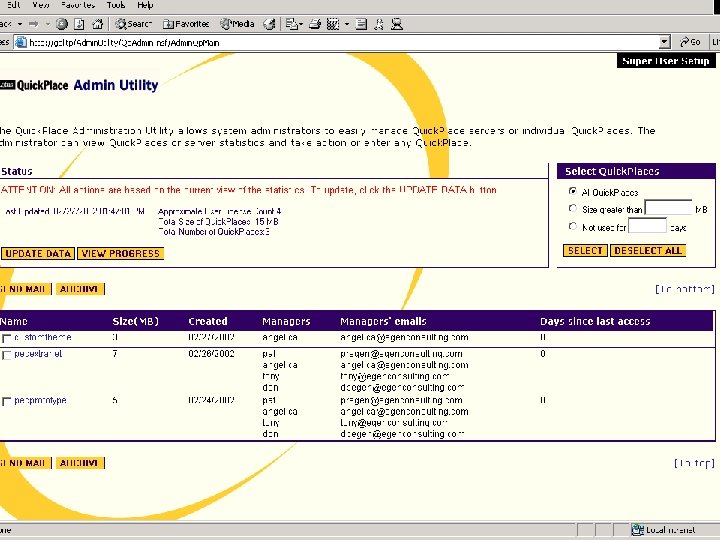This screenshot has width=720, height=540.
Task: Check the pepextranet row checkbox
Action: point(6,355)
